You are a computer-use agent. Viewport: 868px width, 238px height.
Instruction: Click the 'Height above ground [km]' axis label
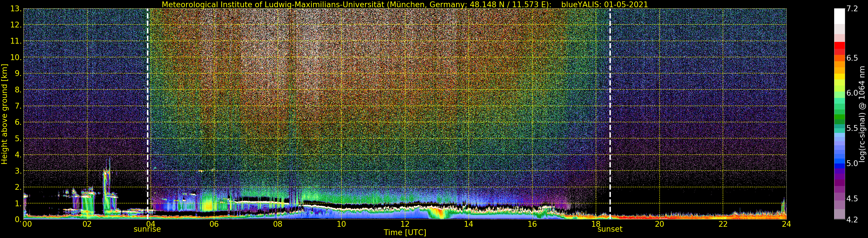click(x=4, y=114)
